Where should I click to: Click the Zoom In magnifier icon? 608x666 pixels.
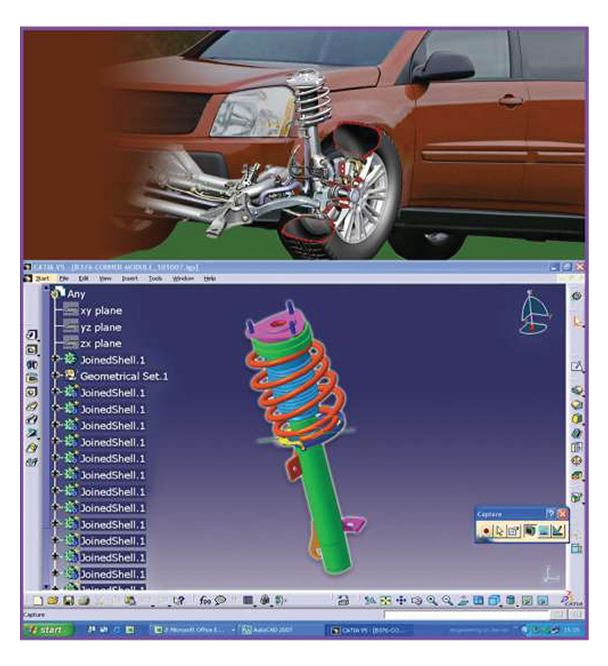(x=432, y=600)
